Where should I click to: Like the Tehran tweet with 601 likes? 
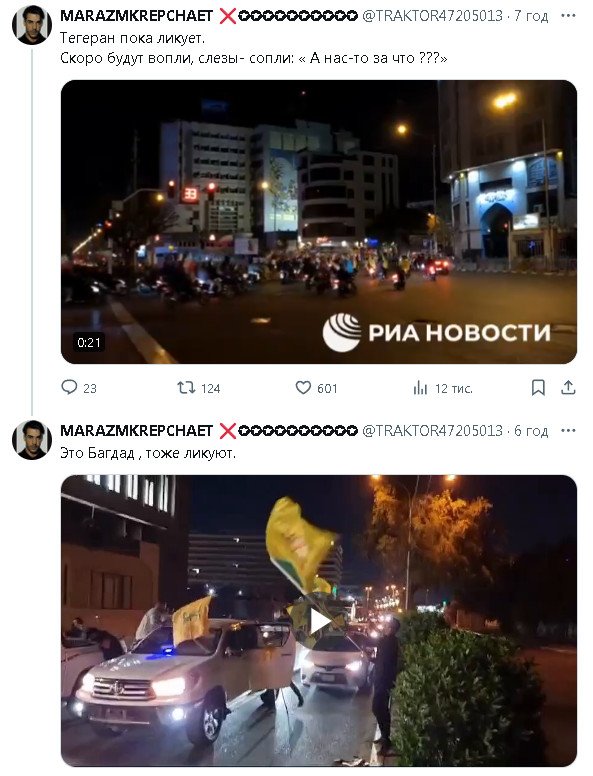(x=317, y=388)
